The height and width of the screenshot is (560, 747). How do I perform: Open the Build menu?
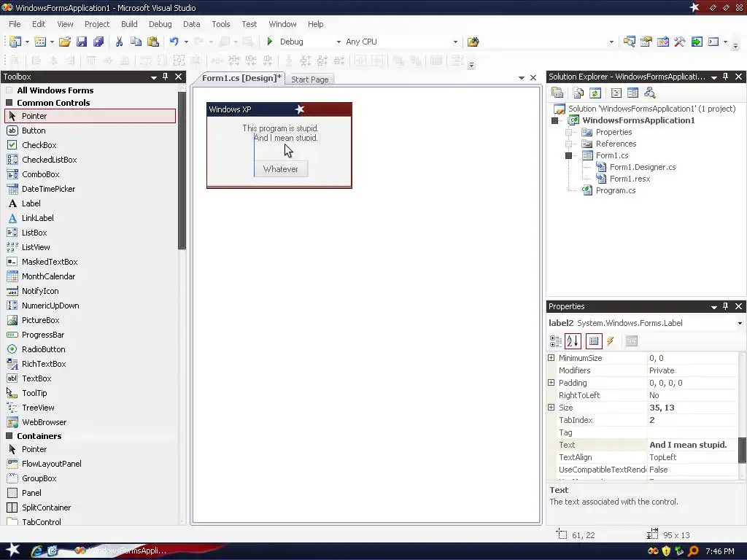(129, 24)
